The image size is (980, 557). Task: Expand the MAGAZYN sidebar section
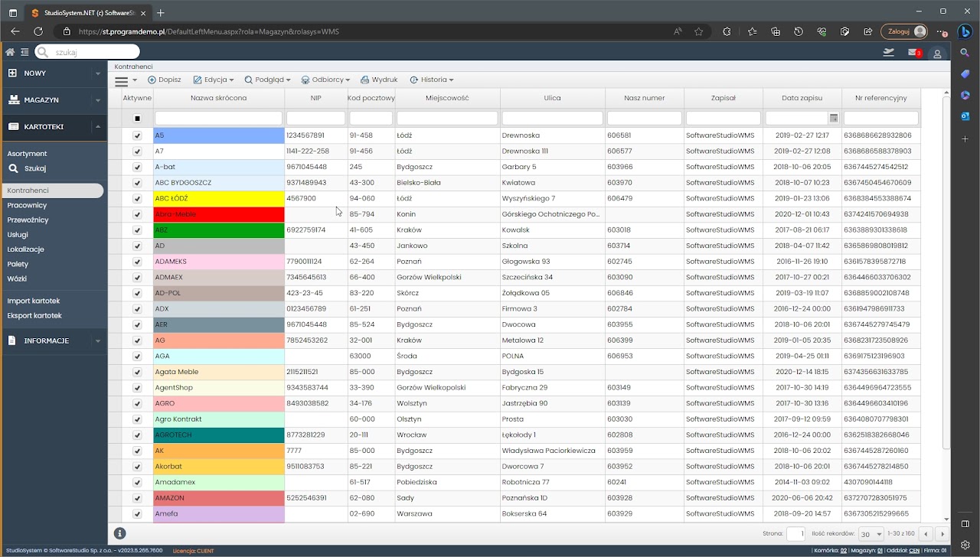coord(52,100)
